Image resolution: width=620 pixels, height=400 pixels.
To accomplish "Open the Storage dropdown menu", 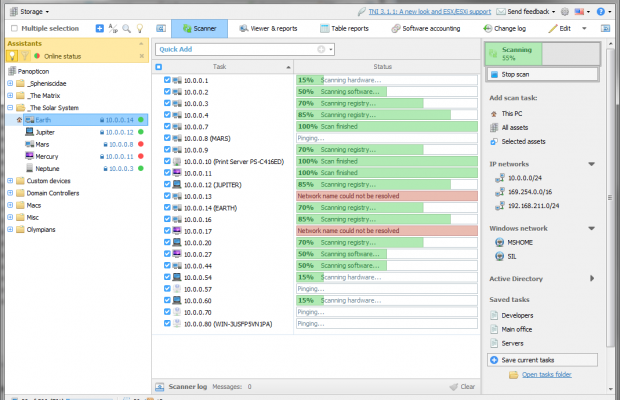I will point(30,11).
